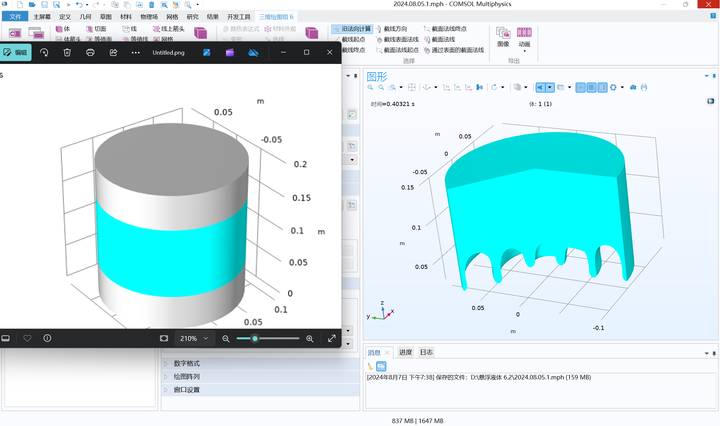Click the delete trash icon in photo viewer
Screen dimensions: 720x426
pyautogui.click(x=67, y=52)
